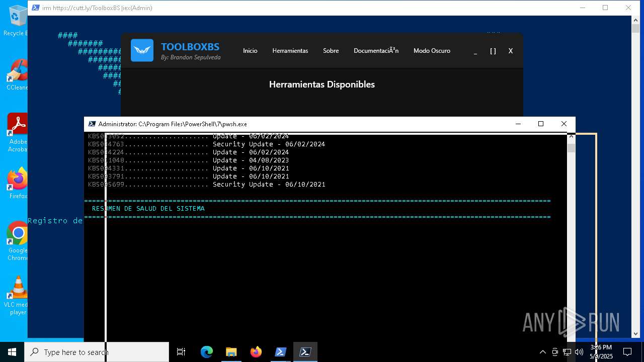This screenshot has width=644, height=362.
Task: Open the VLC media player desktop shortcut
Action: 17,296
